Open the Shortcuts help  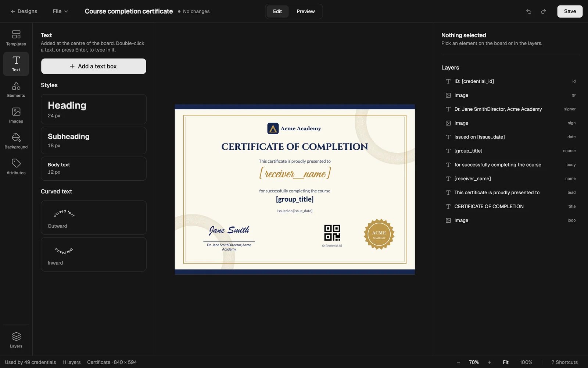564,362
